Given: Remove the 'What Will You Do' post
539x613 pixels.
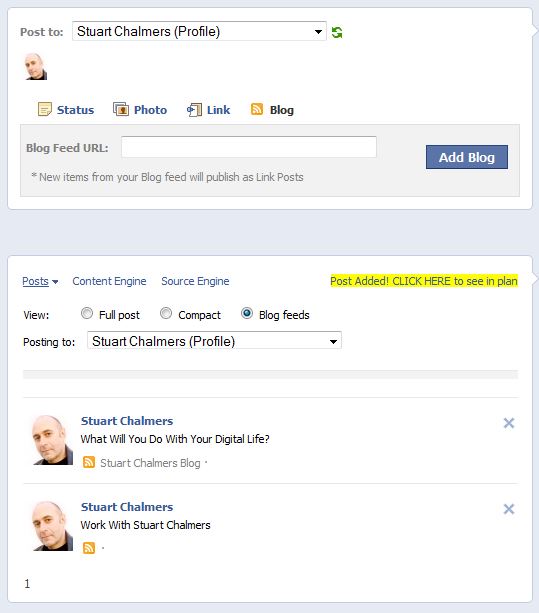Looking at the screenshot, I should pyautogui.click(x=509, y=423).
